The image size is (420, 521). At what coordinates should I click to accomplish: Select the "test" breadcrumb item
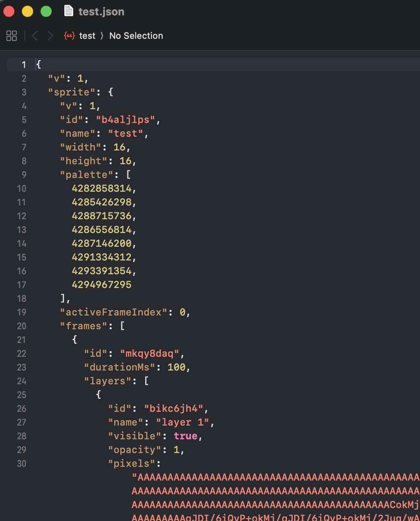point(87,36)
